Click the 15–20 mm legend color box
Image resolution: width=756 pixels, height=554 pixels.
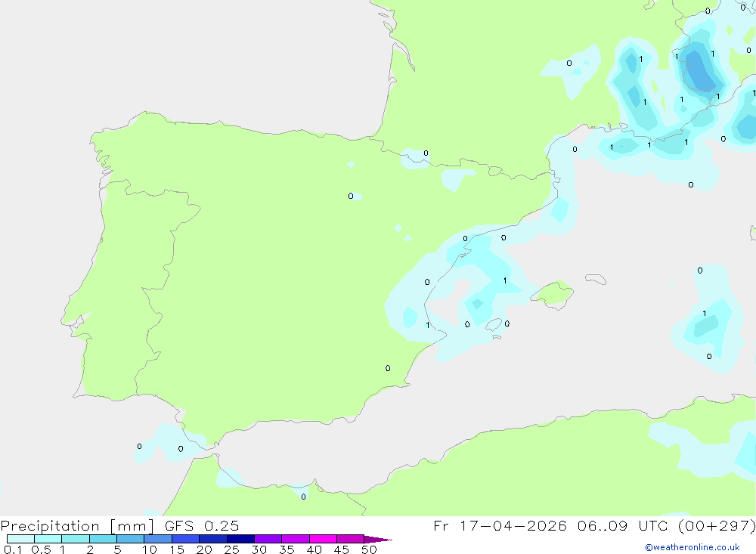[x=186, y=539]
